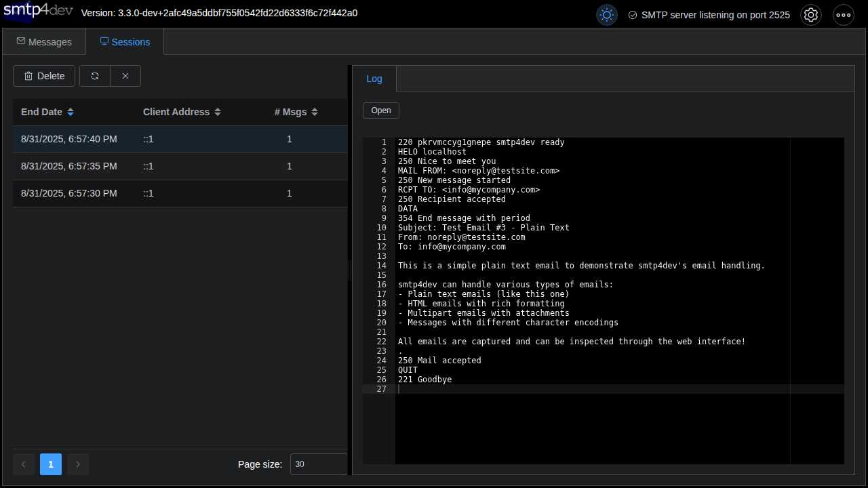
Task: Click the '250 Mail accepted' log line
Action: [439, 361]
